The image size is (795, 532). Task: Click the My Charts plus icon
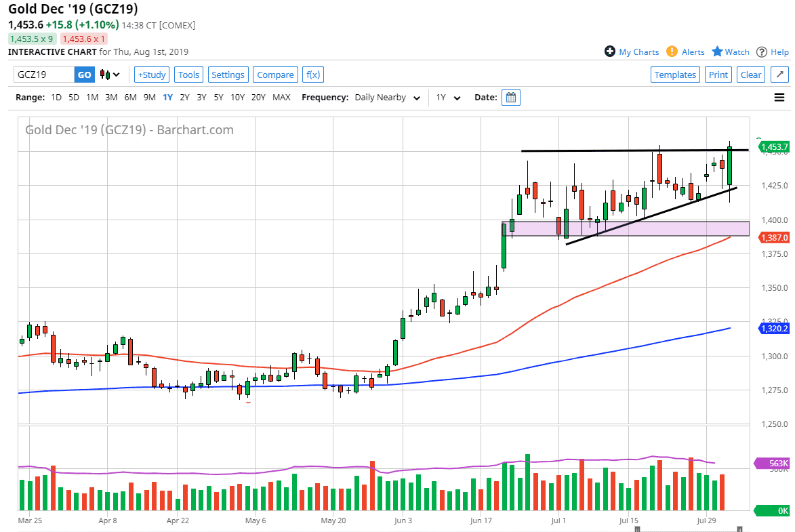click(610, 52)
